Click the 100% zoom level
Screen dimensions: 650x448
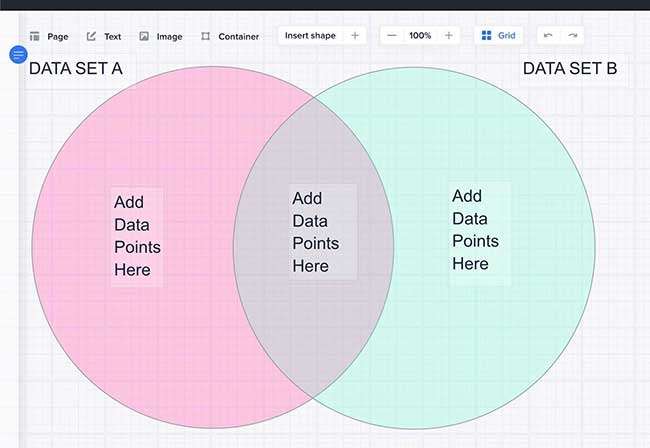pos(420,36)
